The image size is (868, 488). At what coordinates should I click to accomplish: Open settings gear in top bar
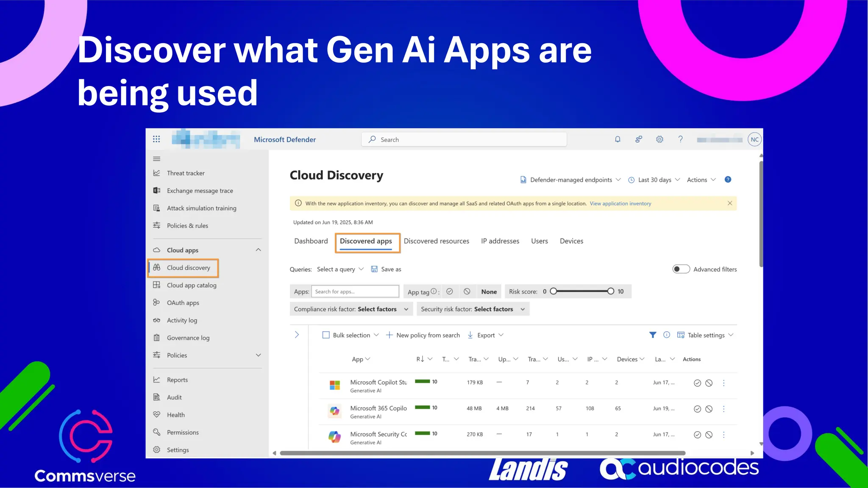(659, 139)
